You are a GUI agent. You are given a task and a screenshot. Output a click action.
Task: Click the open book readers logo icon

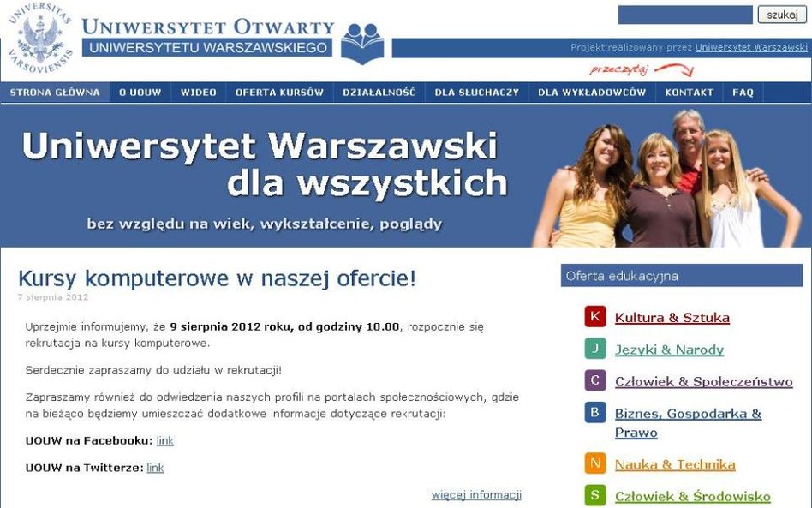[x=362, y=44]
